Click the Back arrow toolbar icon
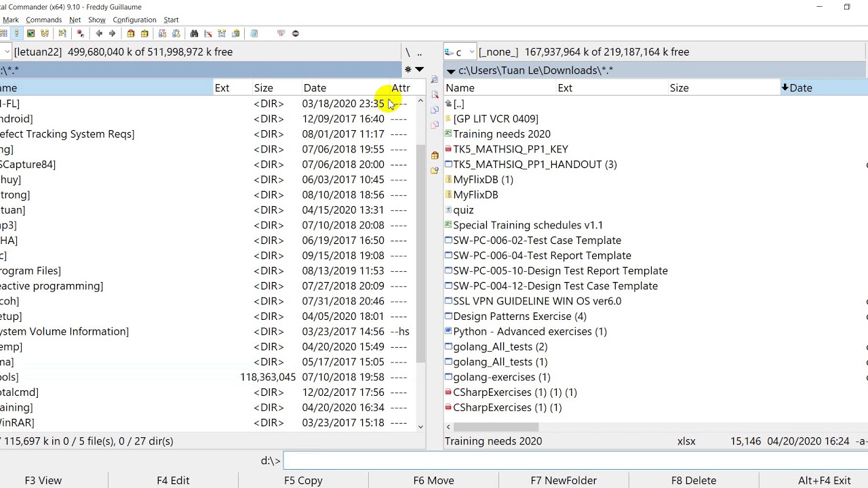 (x=99, y=33)
